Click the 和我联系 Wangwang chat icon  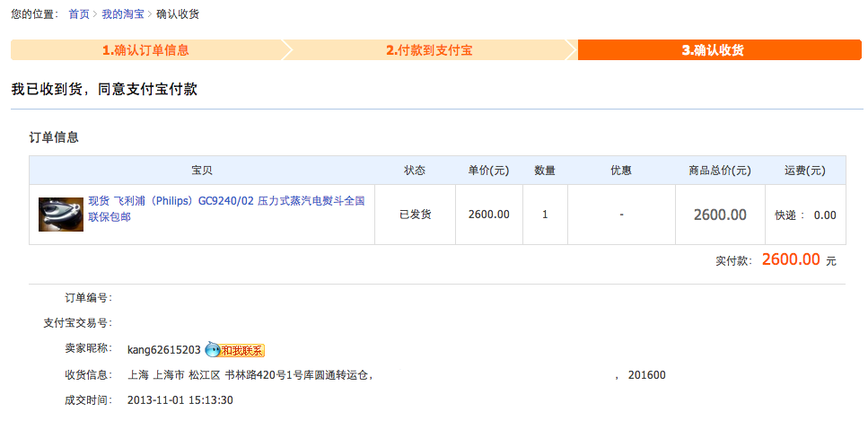coord(234,350)
